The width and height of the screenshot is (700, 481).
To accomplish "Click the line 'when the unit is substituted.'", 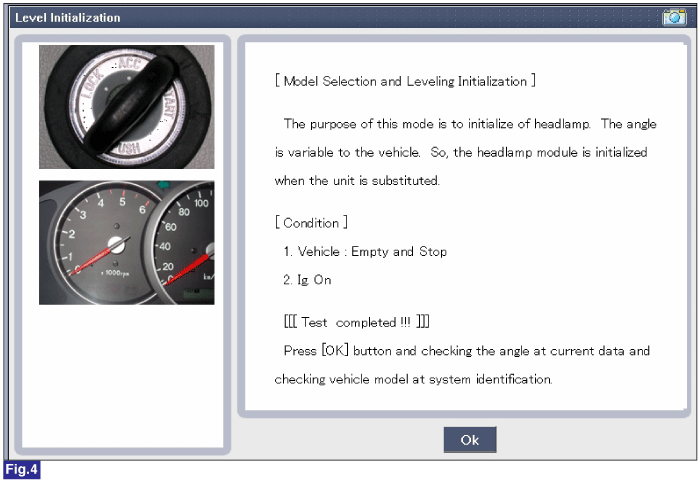I will click(x=357, y=180).
